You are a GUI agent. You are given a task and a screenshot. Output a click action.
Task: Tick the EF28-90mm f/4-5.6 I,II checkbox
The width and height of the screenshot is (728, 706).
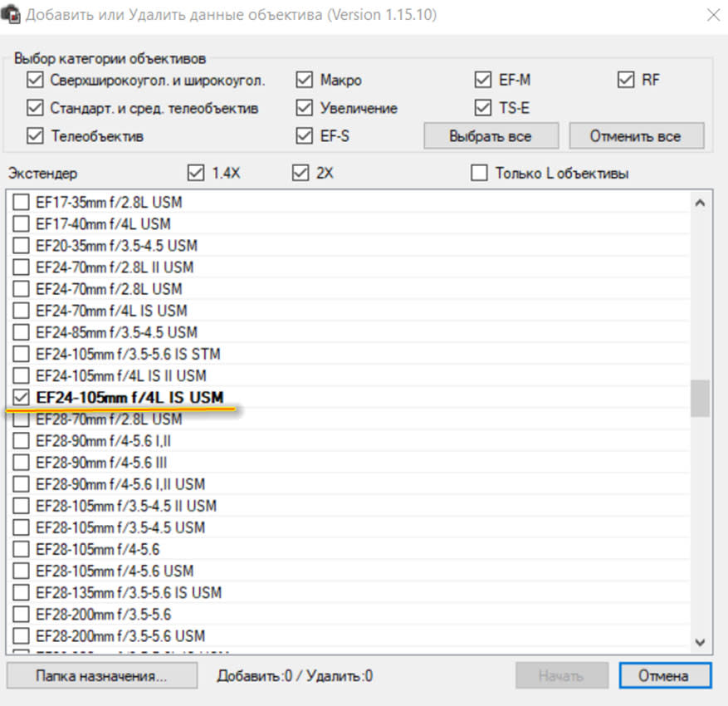(21, 441)
